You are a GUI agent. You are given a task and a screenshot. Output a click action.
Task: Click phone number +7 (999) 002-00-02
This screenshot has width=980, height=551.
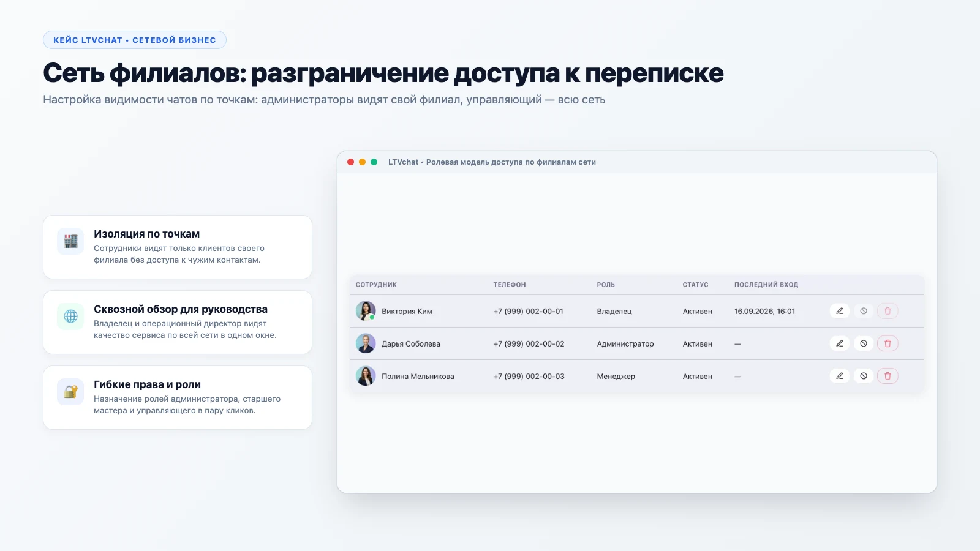click(x=529, y=344)
